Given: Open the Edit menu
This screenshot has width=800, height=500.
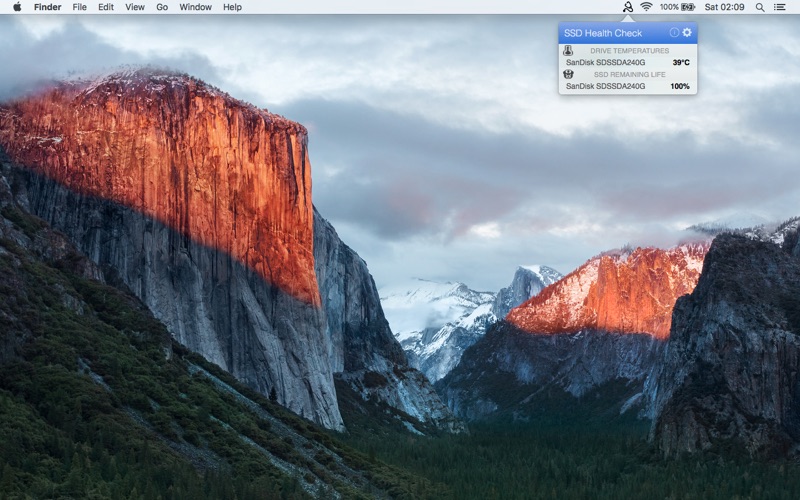Looking at the screenshot, I should coord(106,7).
